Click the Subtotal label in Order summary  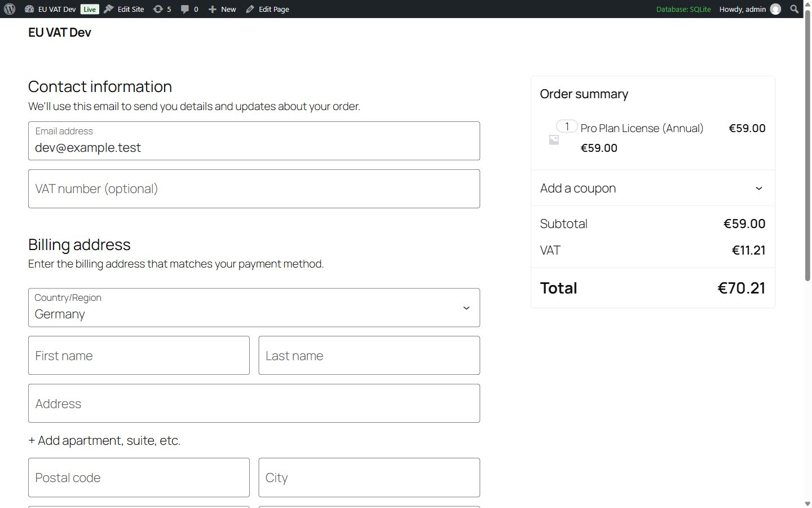click(563, 224)
